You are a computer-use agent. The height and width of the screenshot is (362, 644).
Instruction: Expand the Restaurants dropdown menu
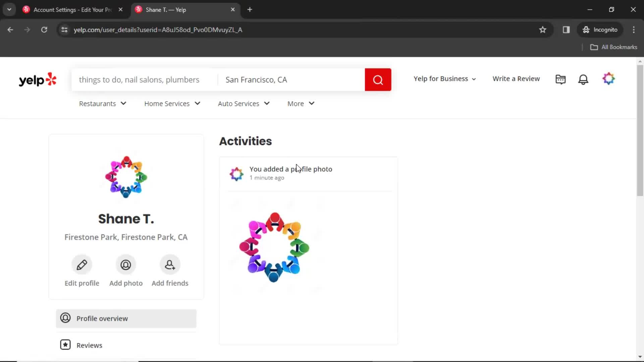click(102, 104)
